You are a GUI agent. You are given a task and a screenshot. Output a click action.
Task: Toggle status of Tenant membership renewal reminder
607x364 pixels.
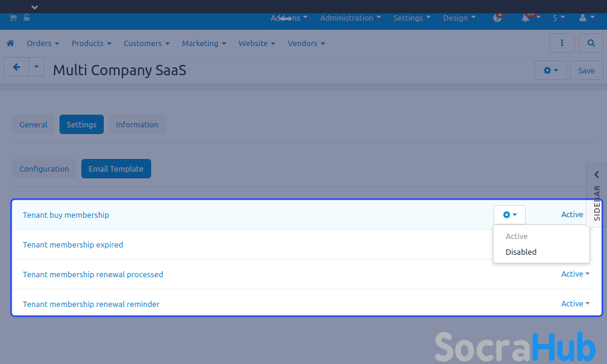575,304
